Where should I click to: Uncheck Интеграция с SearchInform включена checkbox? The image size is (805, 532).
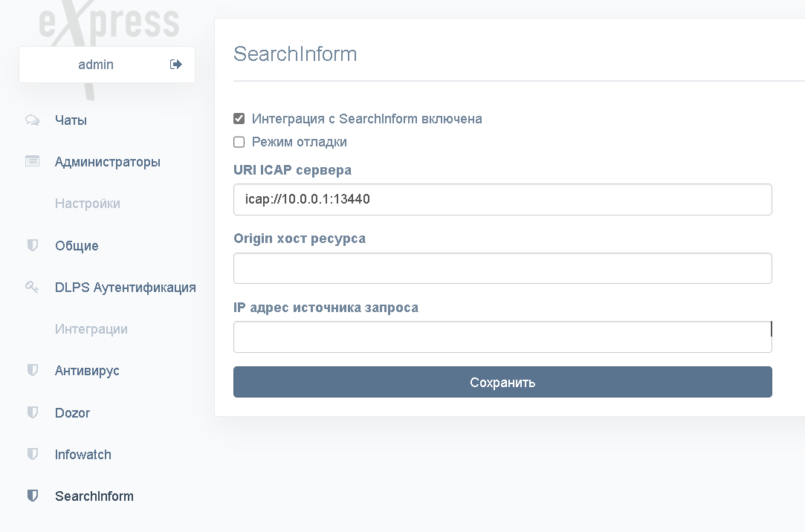click(239, 118)
